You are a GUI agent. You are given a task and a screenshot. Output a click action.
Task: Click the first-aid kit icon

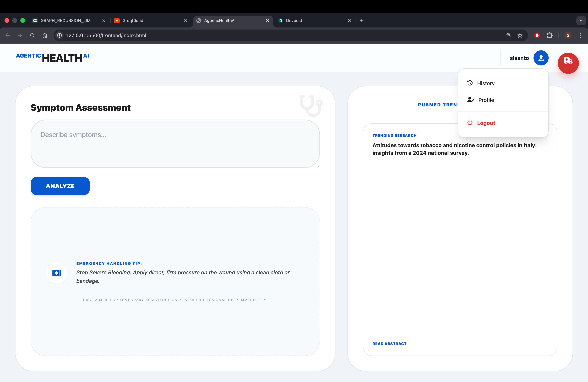pos(57,273)
